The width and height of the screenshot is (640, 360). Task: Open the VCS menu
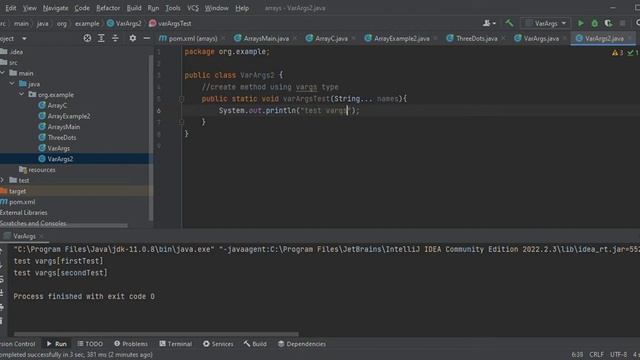tap(193, 8)
